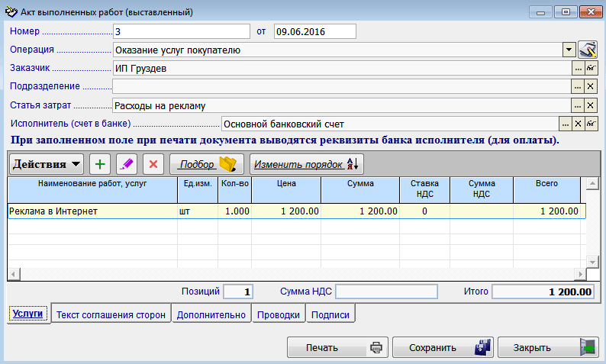Click the Всего column header
This screenshot has height=364, width=606.
[546, 190]
